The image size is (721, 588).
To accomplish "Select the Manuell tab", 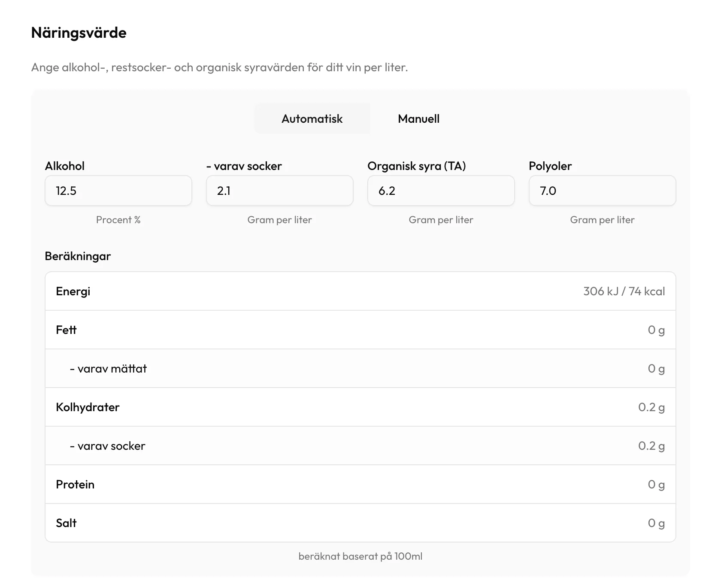I will click(418, 118).
